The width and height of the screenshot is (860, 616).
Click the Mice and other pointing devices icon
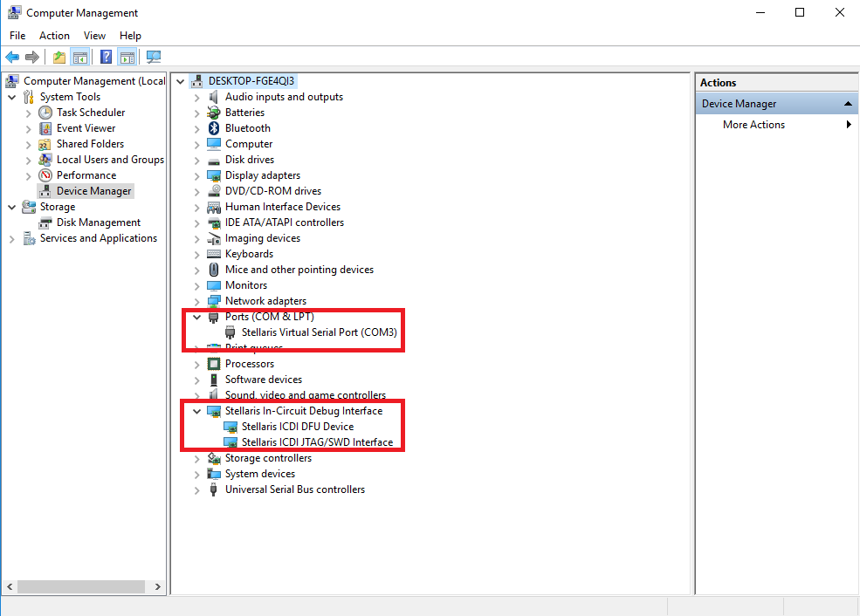214,270
